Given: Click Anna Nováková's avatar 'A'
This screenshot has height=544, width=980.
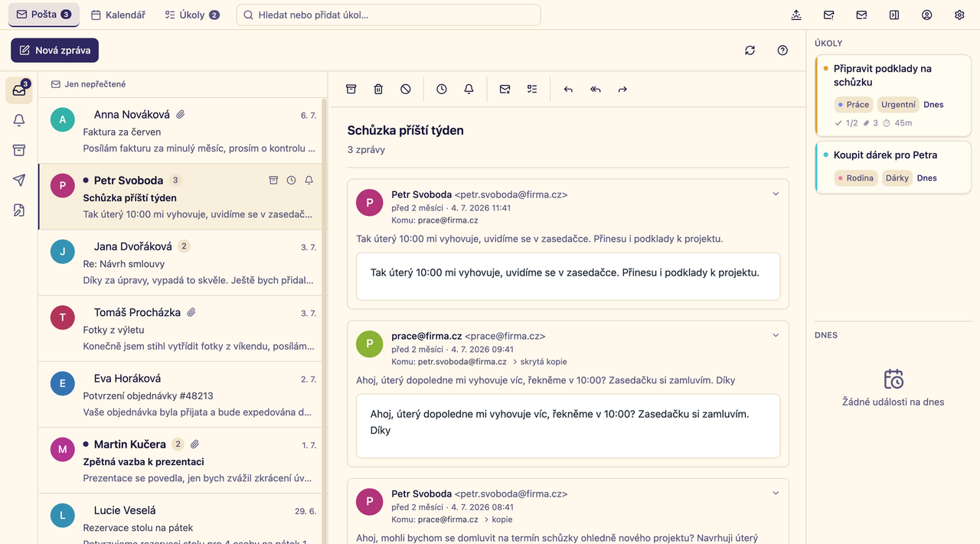Looking at the screenshot, I should pyautogui.click(x=63, y=119).
